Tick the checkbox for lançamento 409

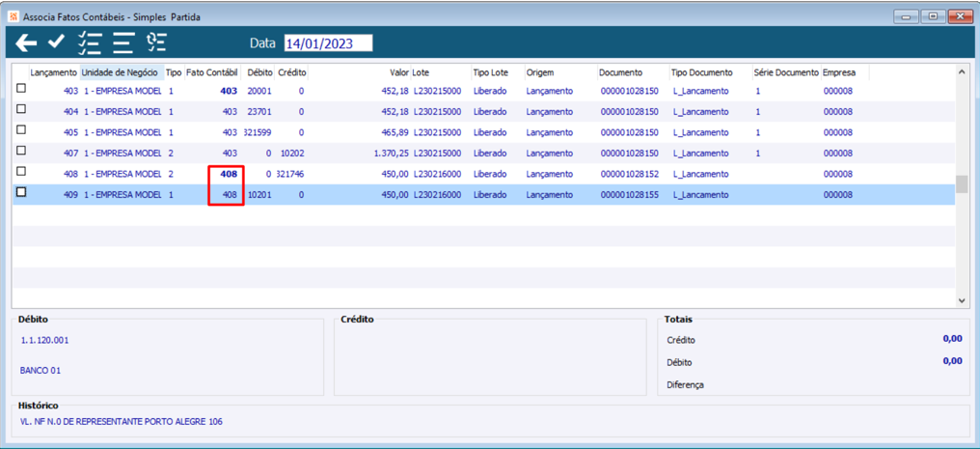[x=21, y=192]
